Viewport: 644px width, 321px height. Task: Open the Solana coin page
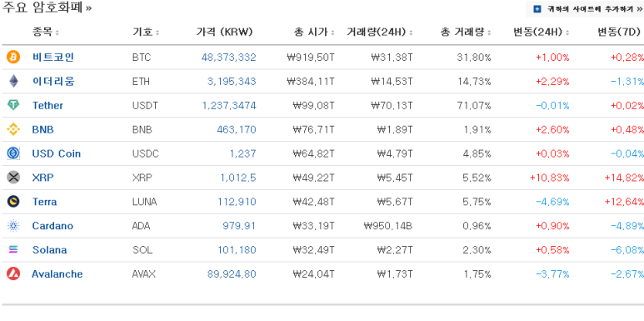49,250
